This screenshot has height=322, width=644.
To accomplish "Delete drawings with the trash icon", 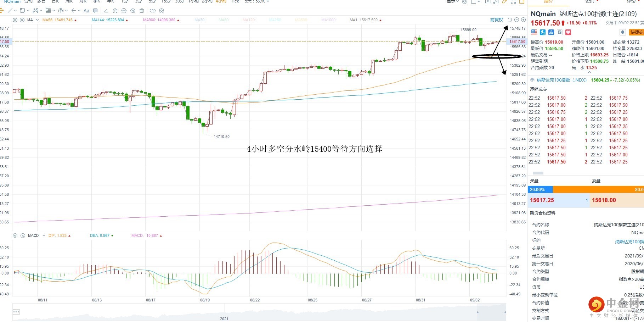I will point(142,11).
